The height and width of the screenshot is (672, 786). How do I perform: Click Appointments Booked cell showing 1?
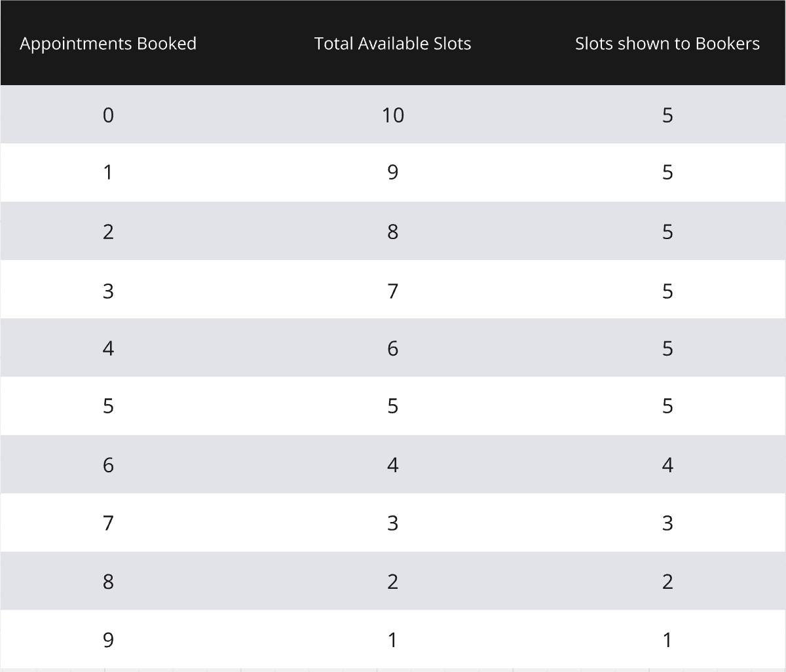point(108,173)
